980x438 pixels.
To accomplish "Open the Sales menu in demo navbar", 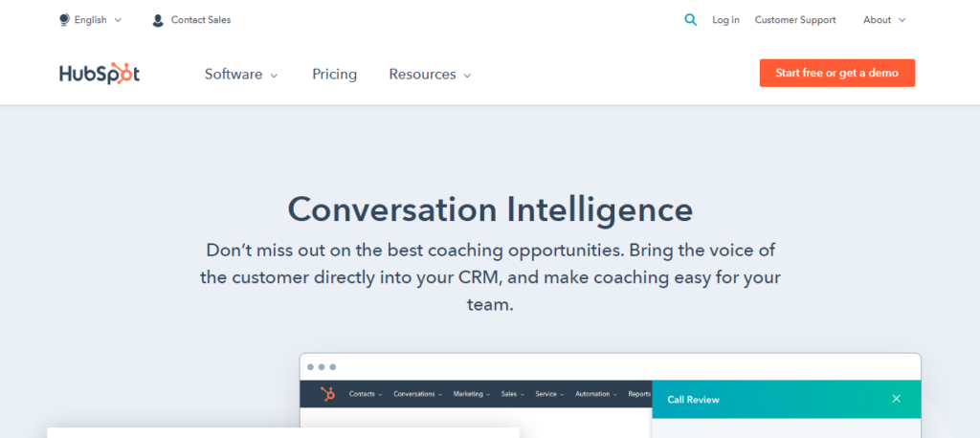I will coord(512,394).
